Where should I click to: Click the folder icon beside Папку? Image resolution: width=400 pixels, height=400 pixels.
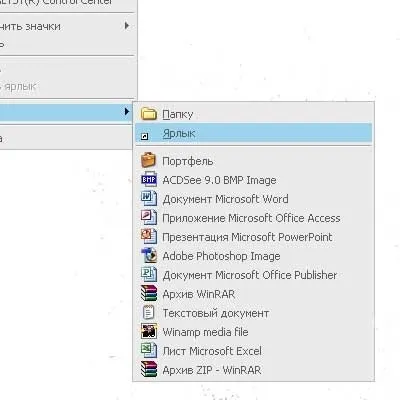click(x=149, y=114)
